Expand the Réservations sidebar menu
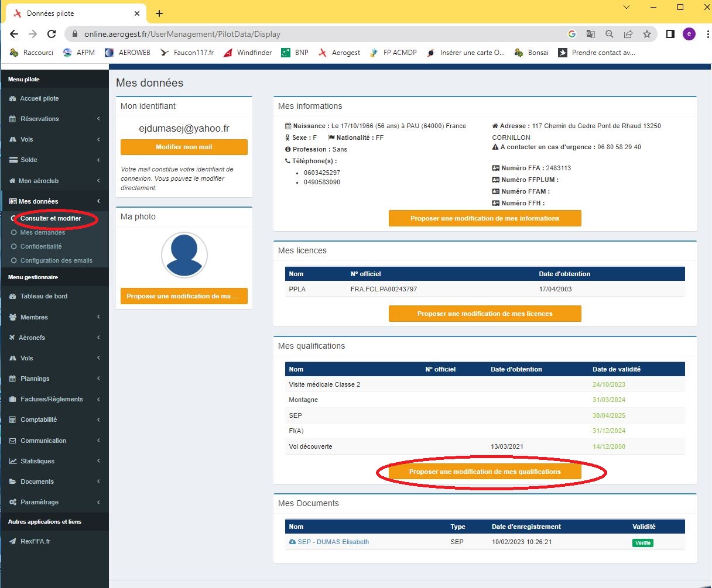Screen dimensions: 712x588 tap(98, 119)
